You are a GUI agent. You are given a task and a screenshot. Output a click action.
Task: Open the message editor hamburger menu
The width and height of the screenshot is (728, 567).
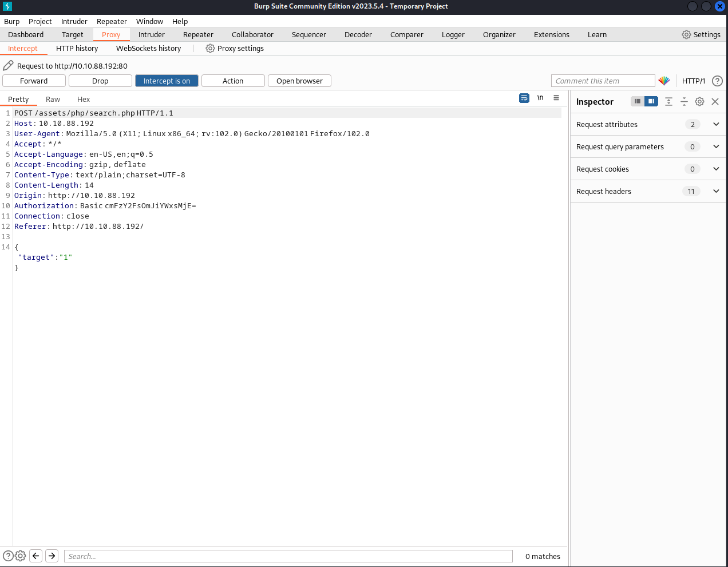click(x=556, y=98)
